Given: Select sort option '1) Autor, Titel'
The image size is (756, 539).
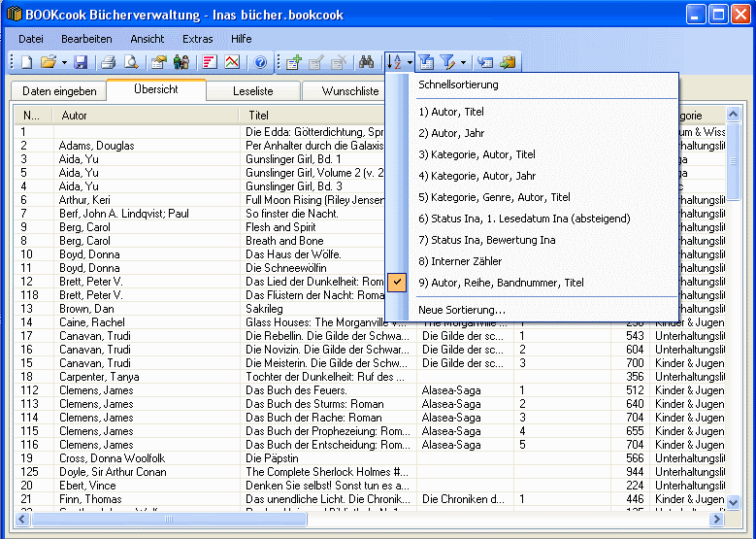Looking at the screenshot, I should (450, 112).
